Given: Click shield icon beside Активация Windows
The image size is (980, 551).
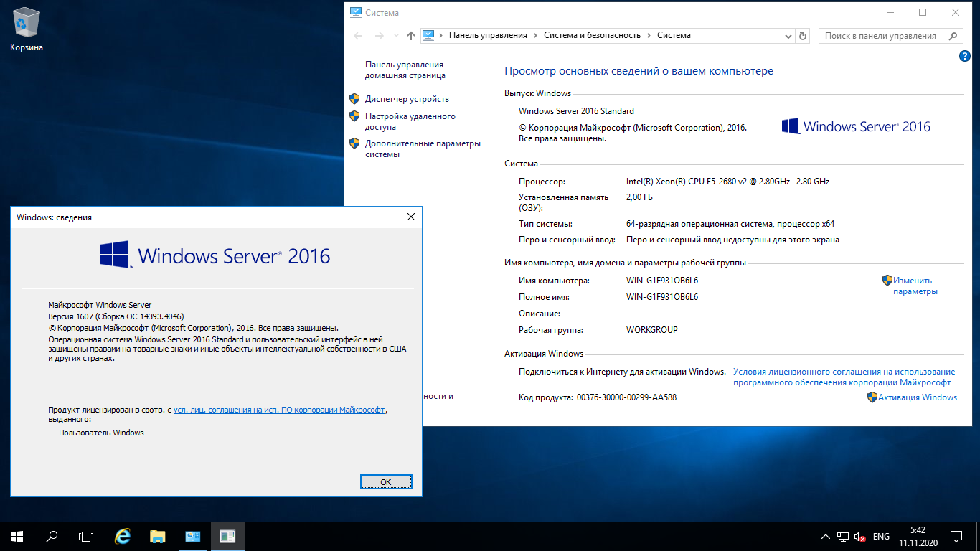Looking at the screenshot, I should [872, 397].
